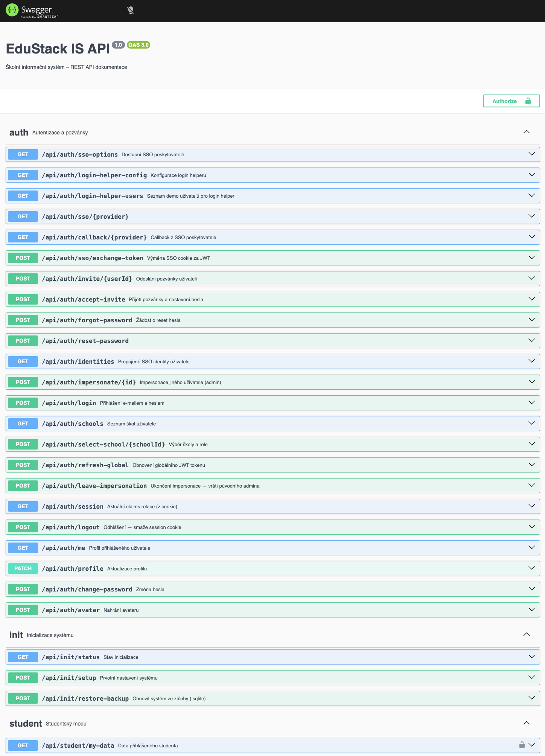Click 'Impersonace jiného uživatele (admin)' description
Viewport: 545px width, 756px height.
[180, 383]
